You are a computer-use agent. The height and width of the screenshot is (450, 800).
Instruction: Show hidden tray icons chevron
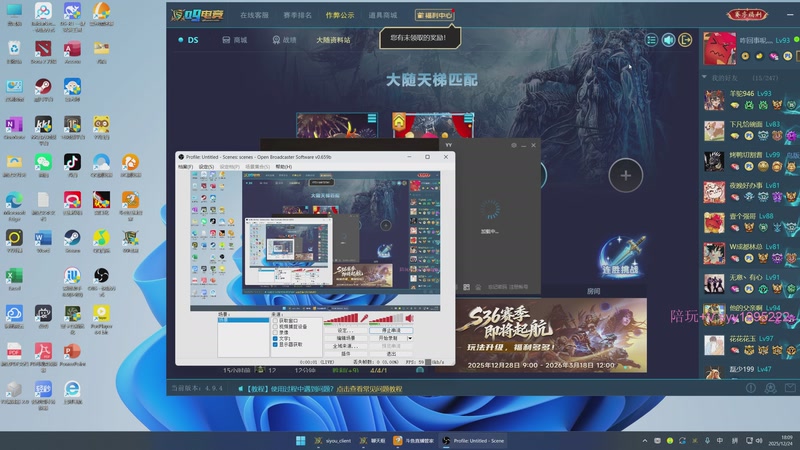click(x=644, y=440)
